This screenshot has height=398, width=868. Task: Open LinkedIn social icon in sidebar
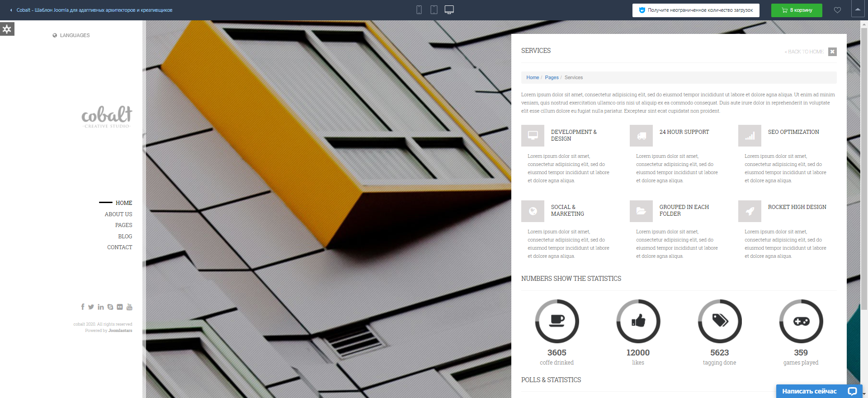(x=101, y=307)
